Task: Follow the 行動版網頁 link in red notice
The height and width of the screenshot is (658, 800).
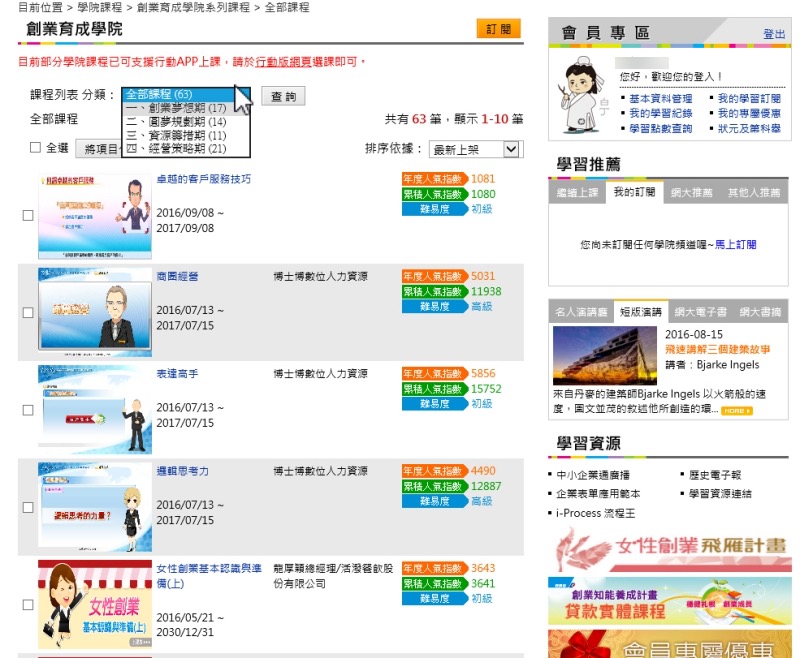Action: point(283,62)
